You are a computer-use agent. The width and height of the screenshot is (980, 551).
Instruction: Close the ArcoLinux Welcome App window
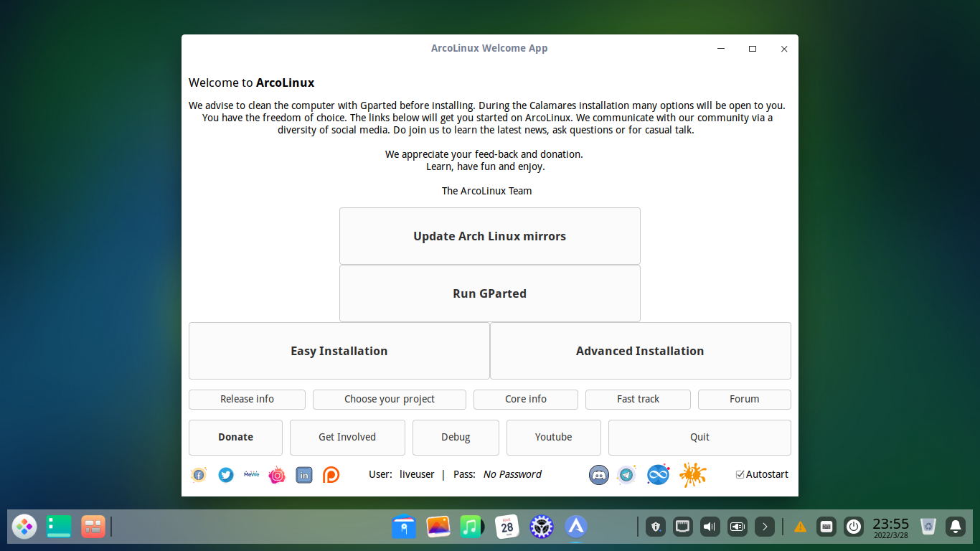click(x=784, y=49)
